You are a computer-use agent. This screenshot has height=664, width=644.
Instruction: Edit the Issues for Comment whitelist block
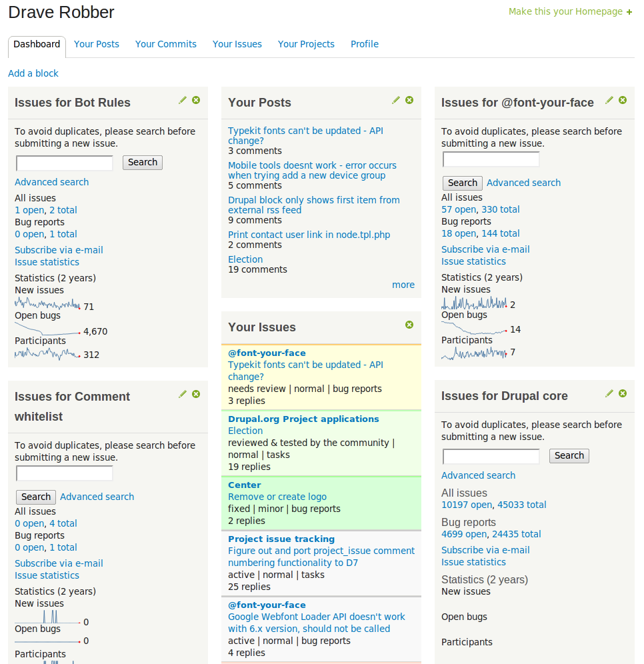pyautogui.click(x=183, y=394)
